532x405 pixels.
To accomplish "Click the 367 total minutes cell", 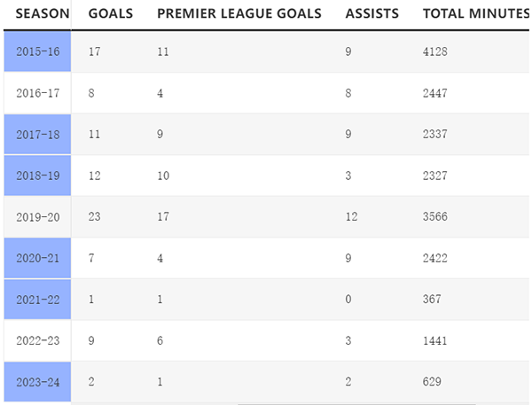I will (433, 300).
